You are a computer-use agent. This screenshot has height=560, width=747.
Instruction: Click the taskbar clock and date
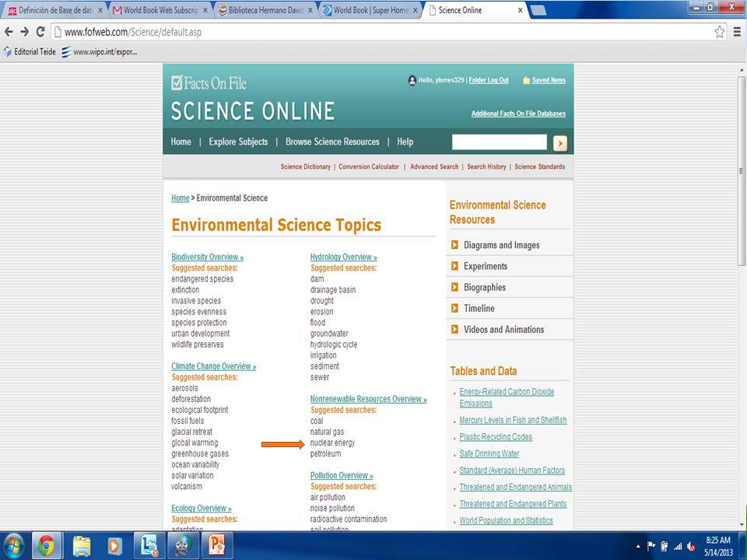click(718, 546)
